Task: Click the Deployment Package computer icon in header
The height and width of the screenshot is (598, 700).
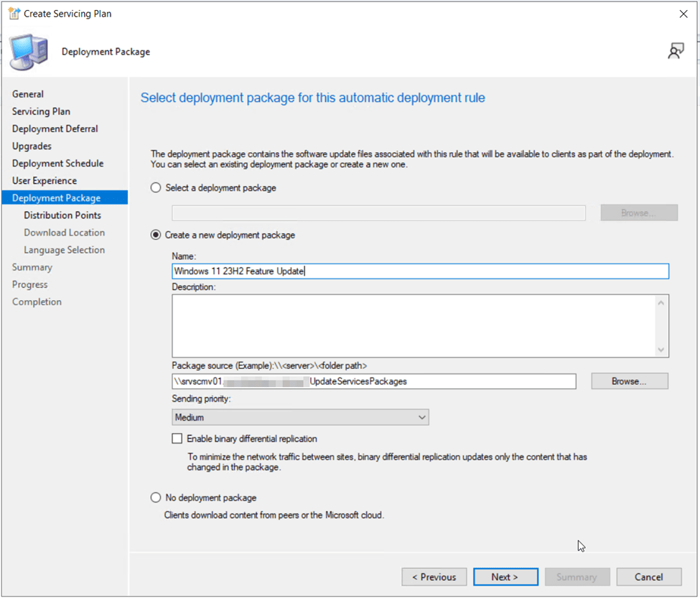Action: (x=29, y=52)
